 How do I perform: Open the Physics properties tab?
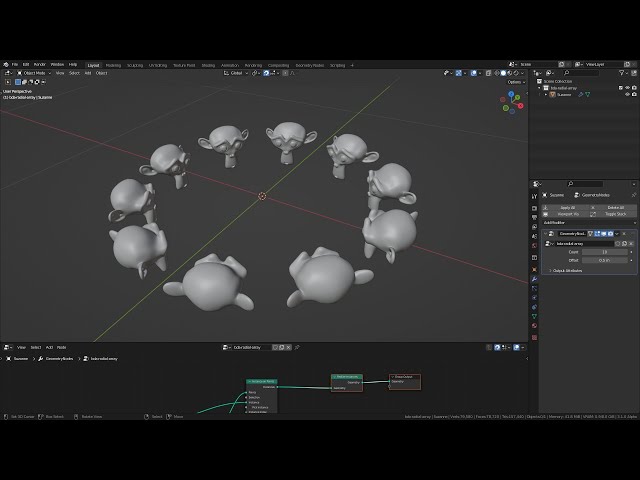(x=534, y=298)
